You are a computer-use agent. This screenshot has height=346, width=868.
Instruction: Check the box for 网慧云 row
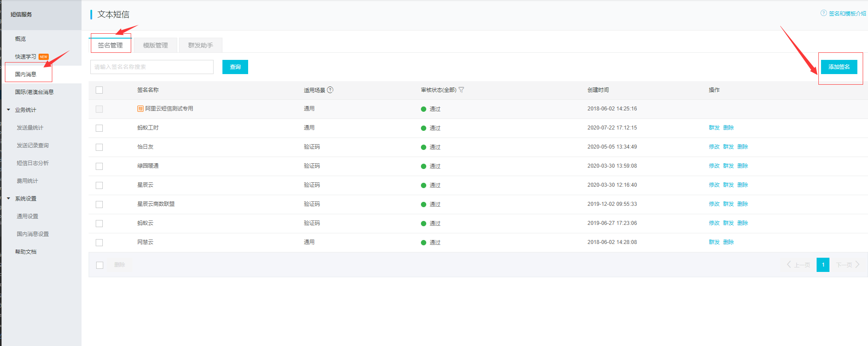(x=99, y=243)
